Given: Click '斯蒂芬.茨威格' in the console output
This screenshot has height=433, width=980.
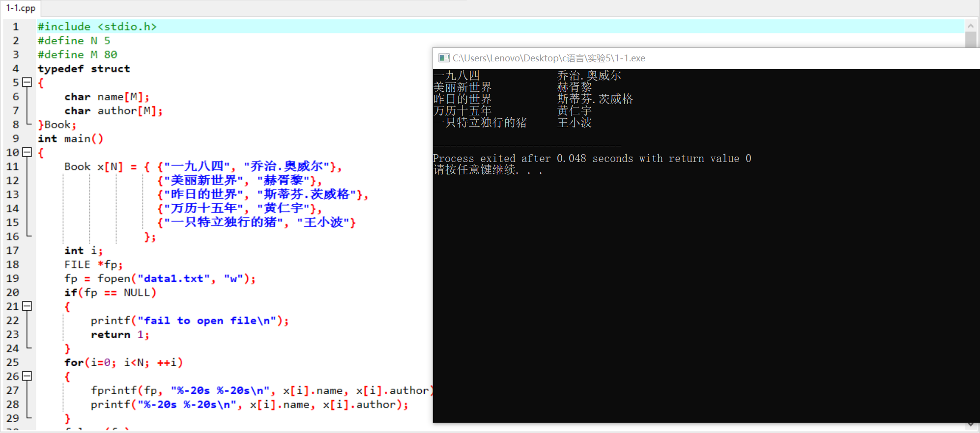Looking at the screenshot, I should (x=595, y=99).
